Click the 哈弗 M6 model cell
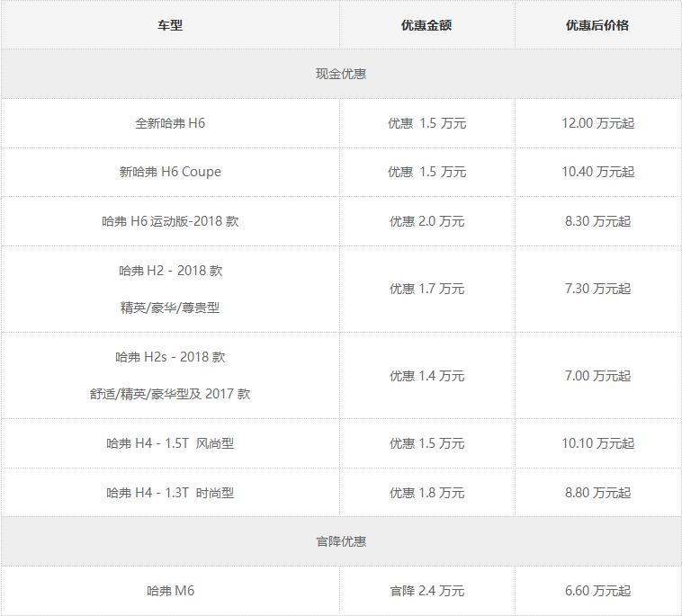 pos(170,591)
